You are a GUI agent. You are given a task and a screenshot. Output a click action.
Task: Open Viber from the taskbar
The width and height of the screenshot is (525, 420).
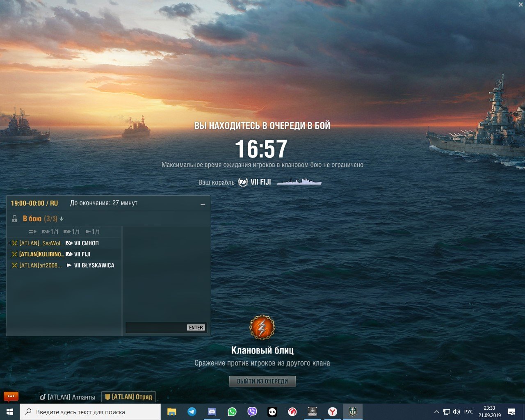pyautogui.click(x=252, y=412)
